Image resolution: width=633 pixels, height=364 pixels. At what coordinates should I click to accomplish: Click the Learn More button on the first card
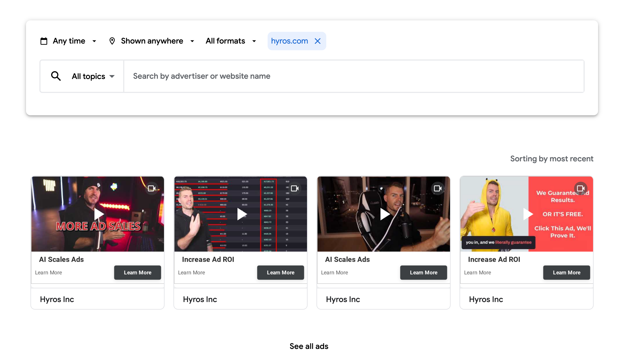(137, 272)
